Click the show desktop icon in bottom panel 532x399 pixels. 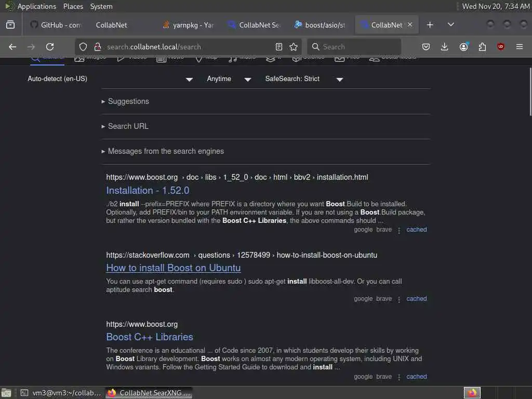pyautogui.click(x=6, y=393)
